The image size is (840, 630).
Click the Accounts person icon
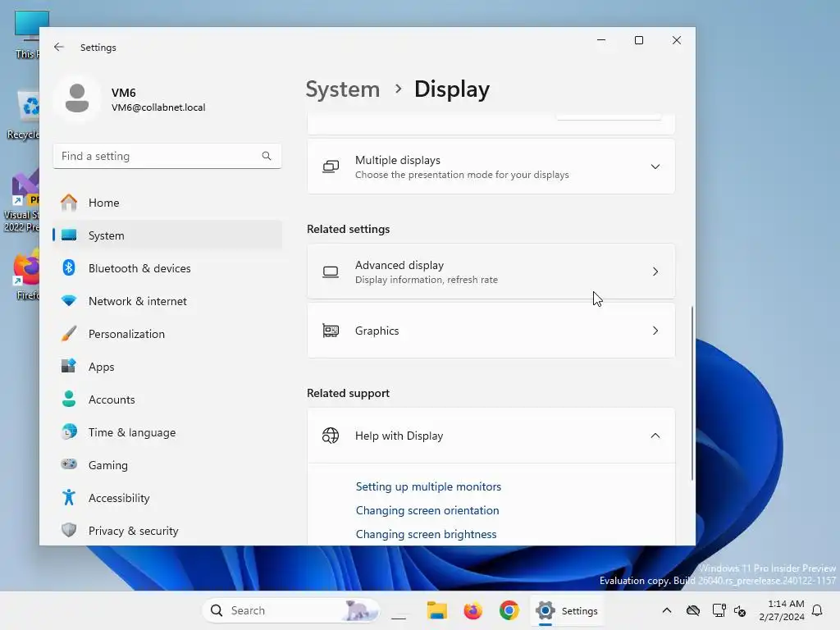pyautogui.click(x=69, y=399)
